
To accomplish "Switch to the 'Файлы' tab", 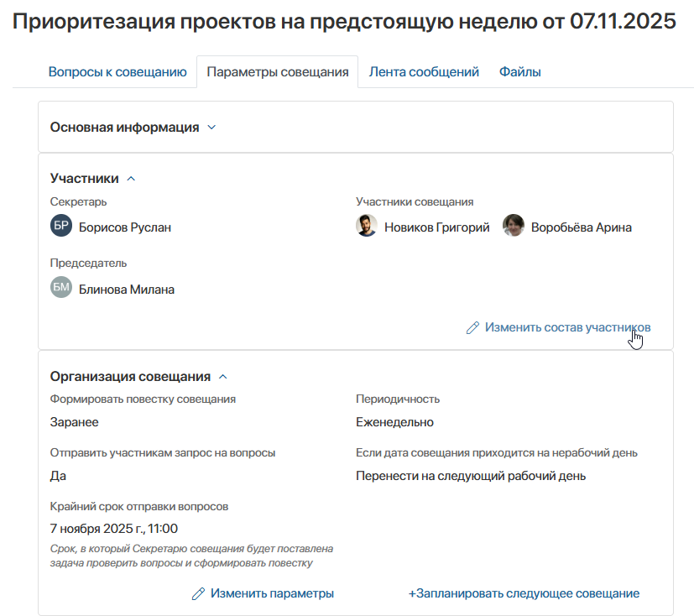I will click(519, 72).
